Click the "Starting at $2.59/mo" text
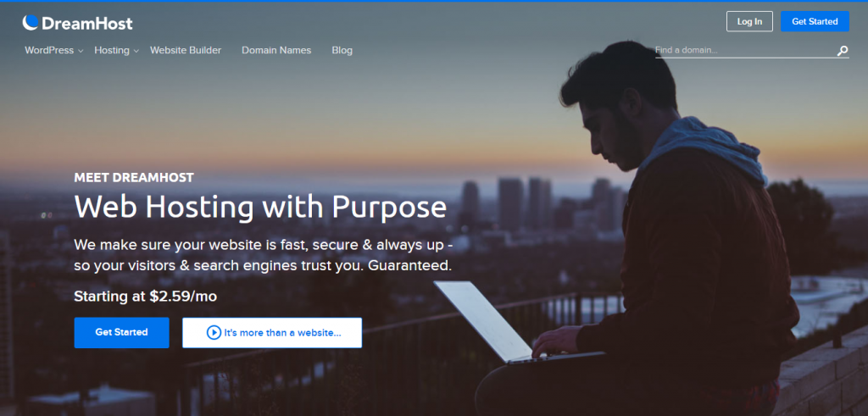 click(x=146, y=297)
